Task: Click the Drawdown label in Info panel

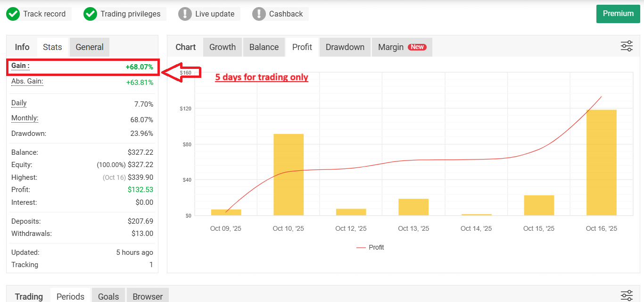Action: click(29, 134)
